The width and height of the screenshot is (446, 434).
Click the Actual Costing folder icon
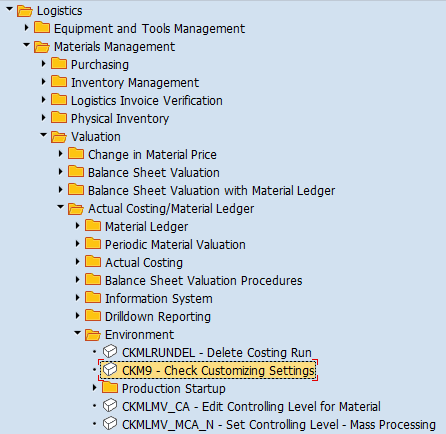pos(93,261)
